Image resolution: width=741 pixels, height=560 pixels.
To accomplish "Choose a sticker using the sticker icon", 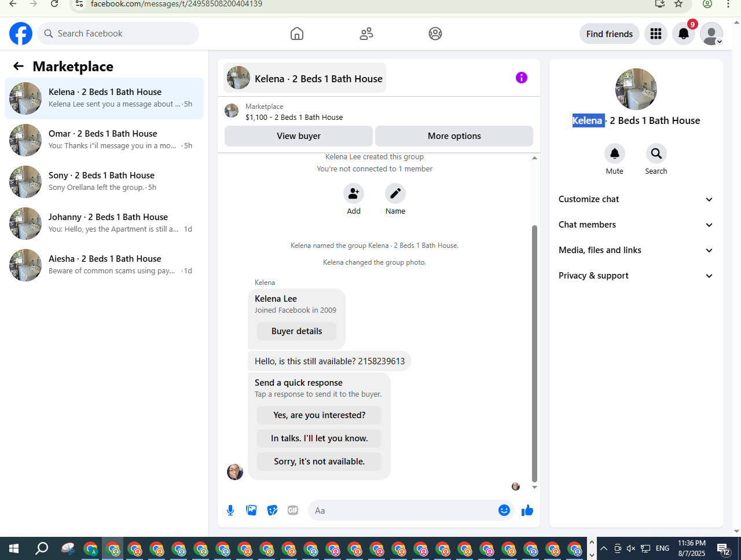I will tap(272, 510).
